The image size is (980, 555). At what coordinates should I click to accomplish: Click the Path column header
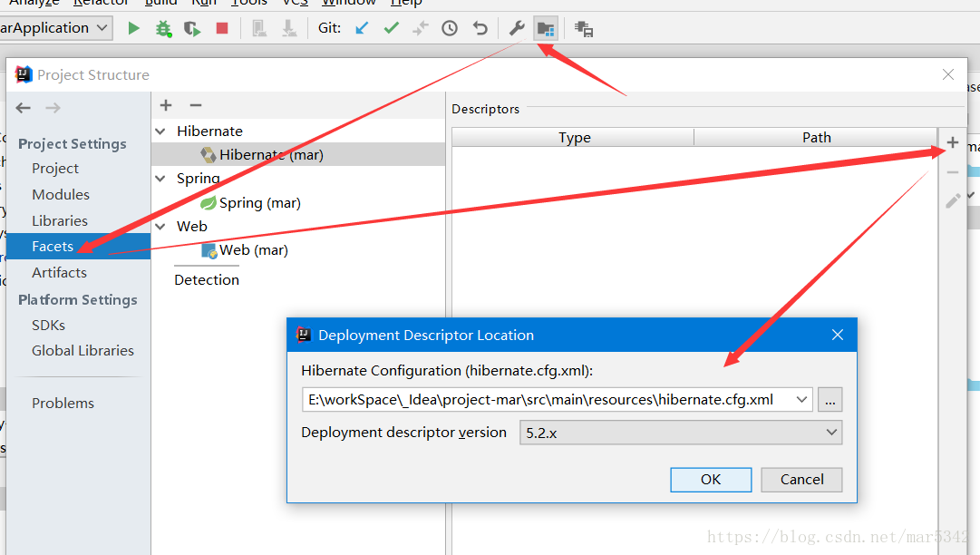pyautogui.click(x=816, y=138)
